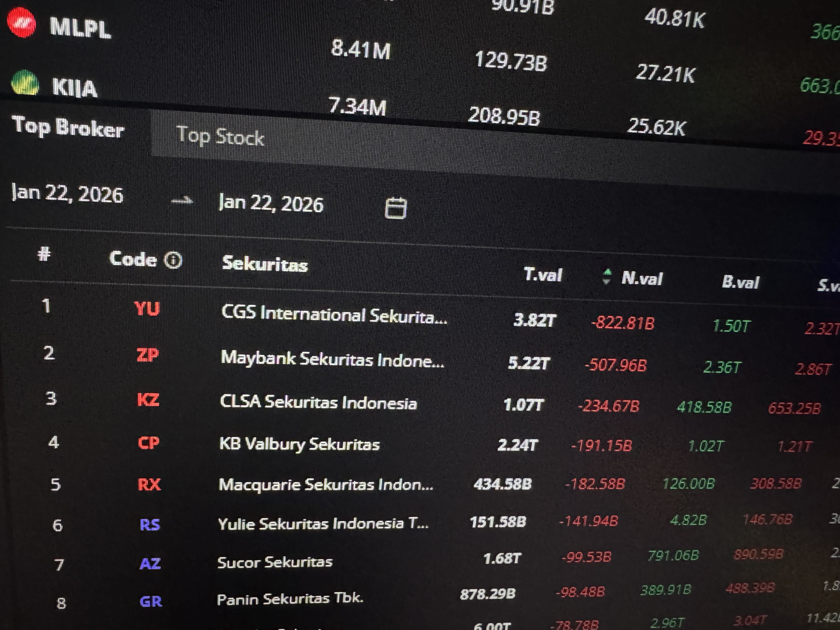Select CLSA Sekuritas Indonesia row
840x630 pixels.
coord(318,402)
